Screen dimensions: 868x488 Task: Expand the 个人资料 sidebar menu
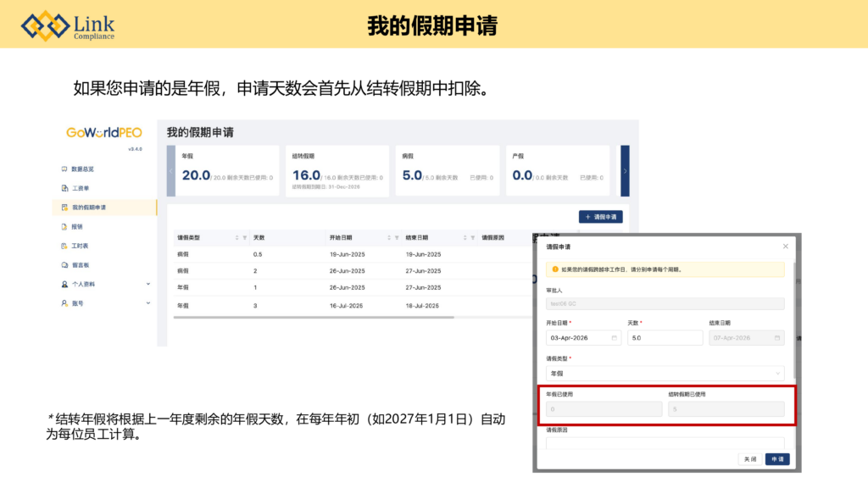tap(147, 284)
